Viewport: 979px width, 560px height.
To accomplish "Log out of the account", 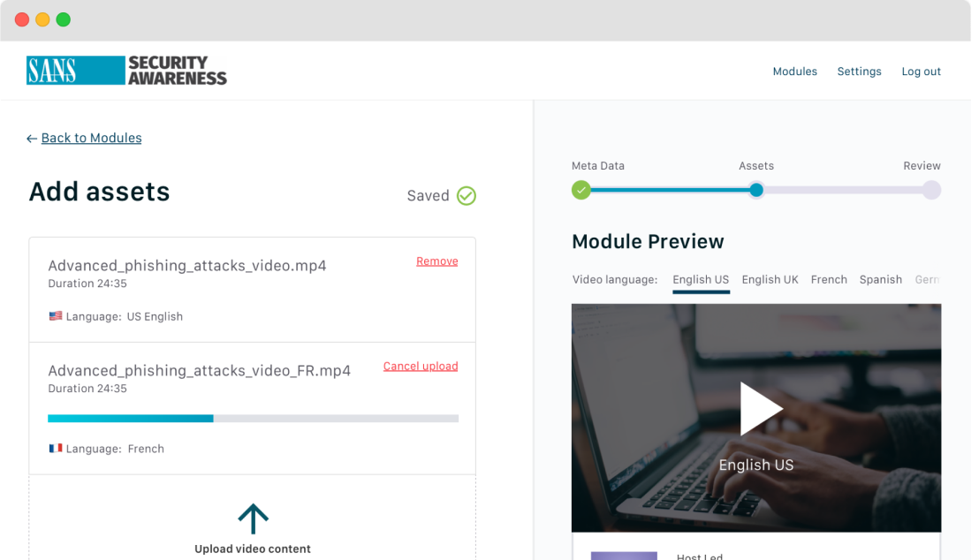I will (x=921, y=72).
